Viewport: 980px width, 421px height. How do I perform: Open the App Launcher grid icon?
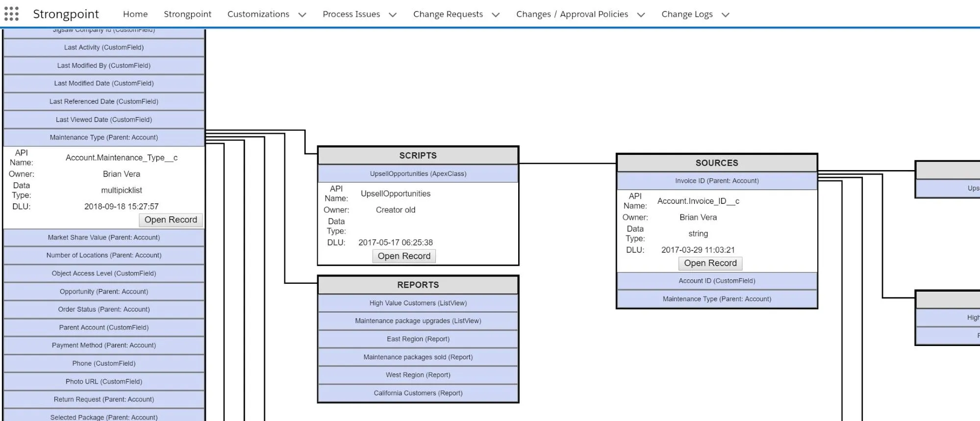(11, 14)
